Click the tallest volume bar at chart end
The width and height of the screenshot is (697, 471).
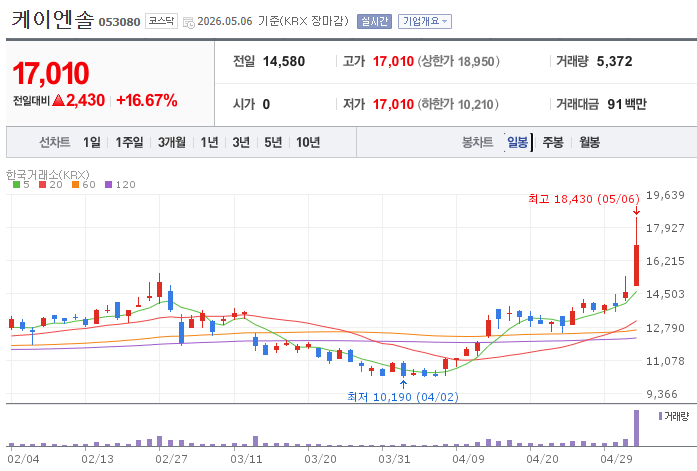click(x=637, y=428)
